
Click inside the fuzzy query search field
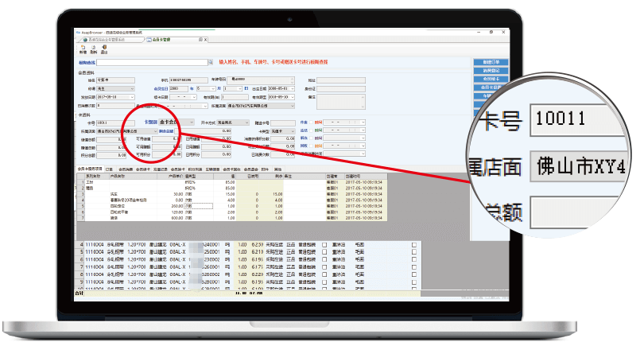pos(143,61)
